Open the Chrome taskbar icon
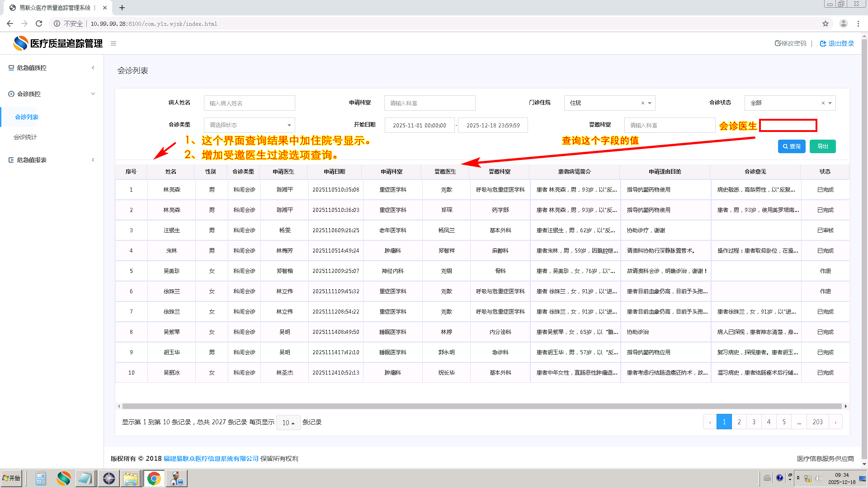Viewport: 868px width, 488px height. [154, 479]
